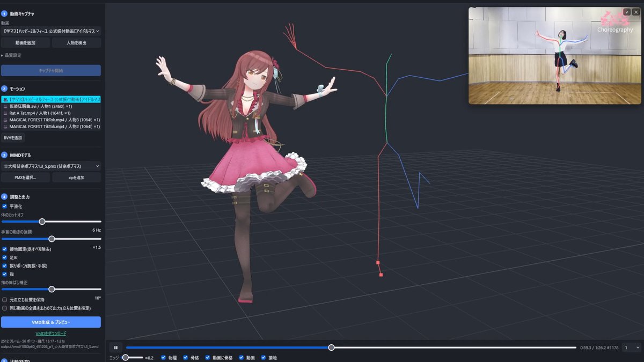
Task: Click the step 2 モーション badge
Action: point(4,88)
